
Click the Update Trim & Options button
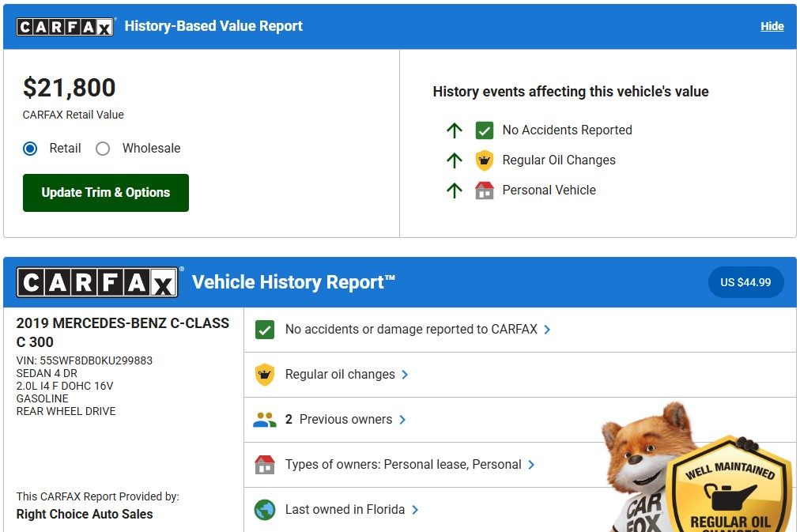pyautogui.click(x=106, y=193)
